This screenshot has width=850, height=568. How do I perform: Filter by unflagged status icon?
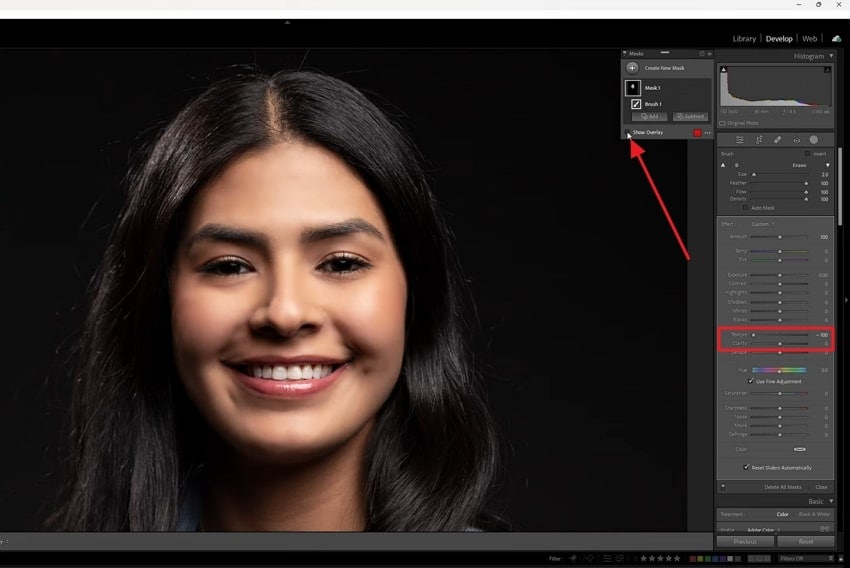589,558
